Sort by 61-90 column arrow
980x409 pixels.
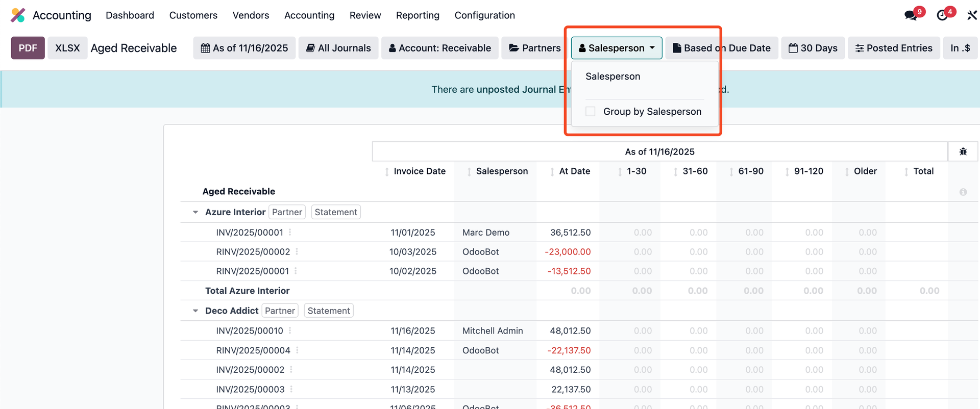pos(731,172)
